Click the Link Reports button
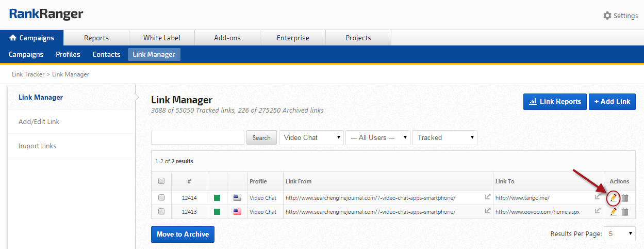This screenshot has height=249, width=644. (x=555, y=102)
